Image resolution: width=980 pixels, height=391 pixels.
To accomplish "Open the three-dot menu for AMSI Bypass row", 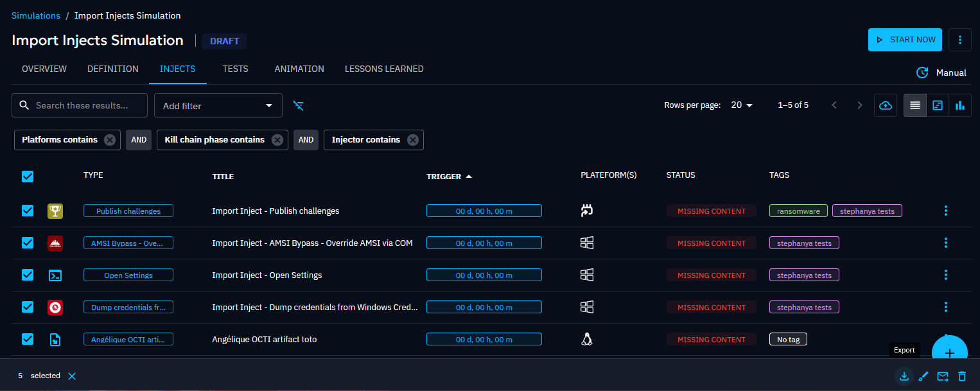I will pos(945,243).
